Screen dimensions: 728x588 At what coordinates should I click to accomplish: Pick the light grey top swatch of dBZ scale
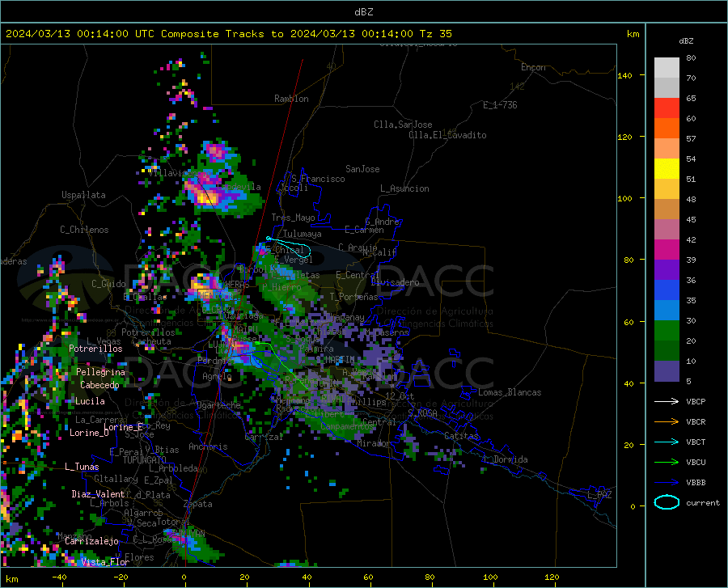(x=667, y=68)
